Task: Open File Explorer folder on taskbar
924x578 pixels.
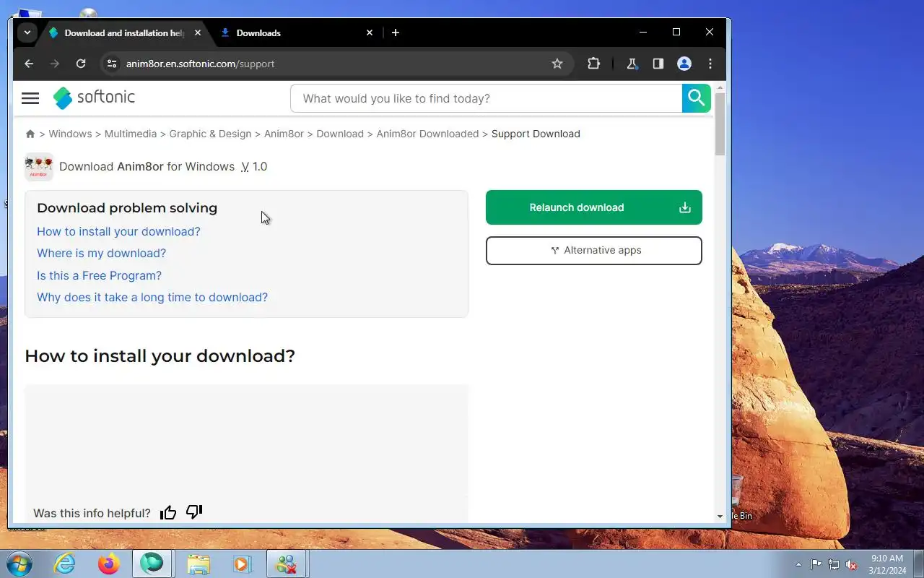Action: 198,564
